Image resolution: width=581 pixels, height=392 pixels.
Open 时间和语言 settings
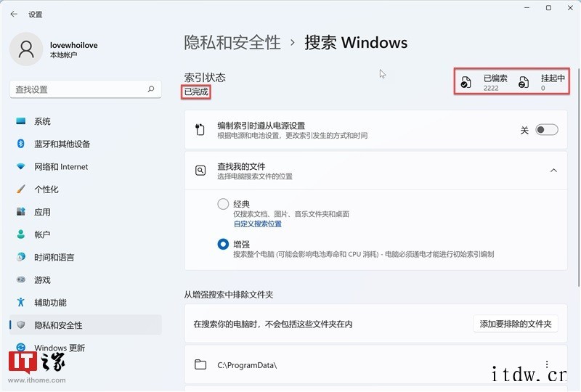tap(86, 257)
